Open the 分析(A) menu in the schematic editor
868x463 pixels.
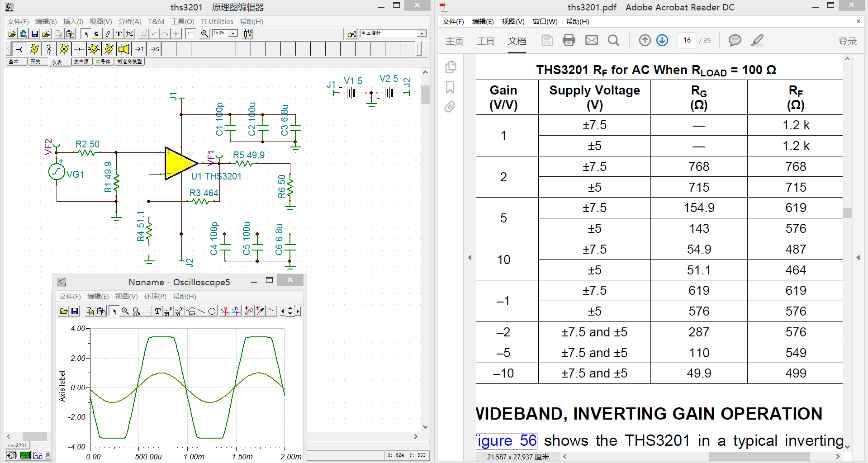[x=130, y=22]
